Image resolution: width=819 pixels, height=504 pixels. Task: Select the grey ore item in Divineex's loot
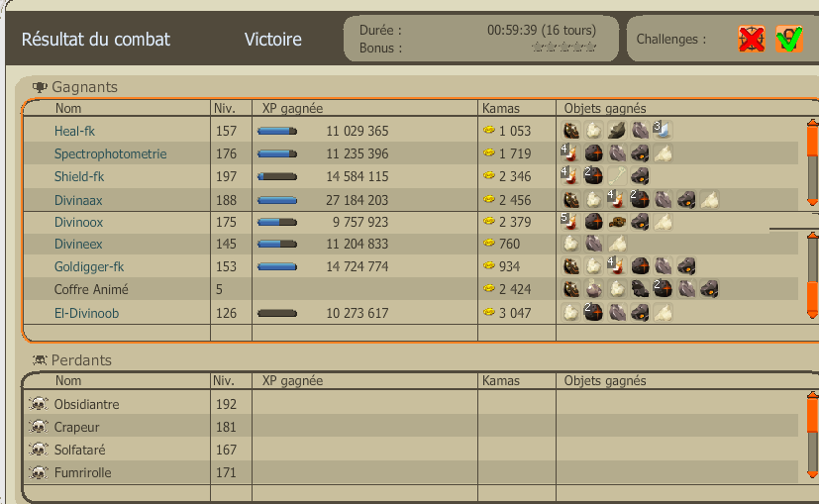[593, 244]
